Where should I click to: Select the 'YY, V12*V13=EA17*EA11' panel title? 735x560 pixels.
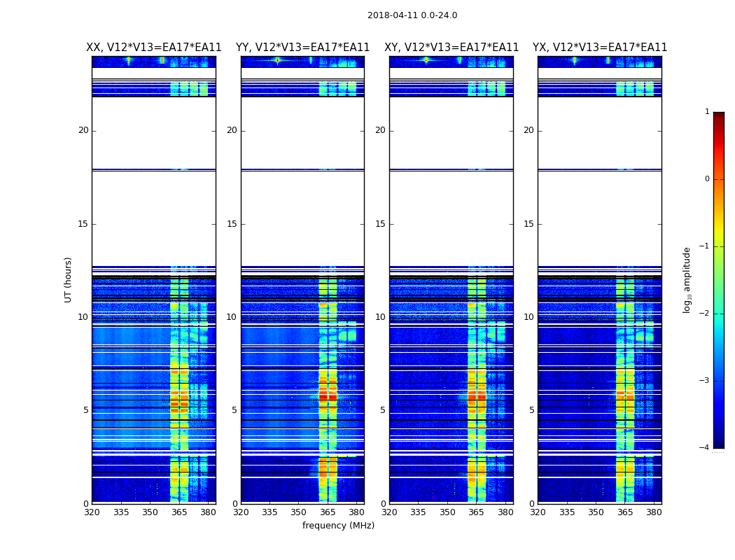point(302,48)
